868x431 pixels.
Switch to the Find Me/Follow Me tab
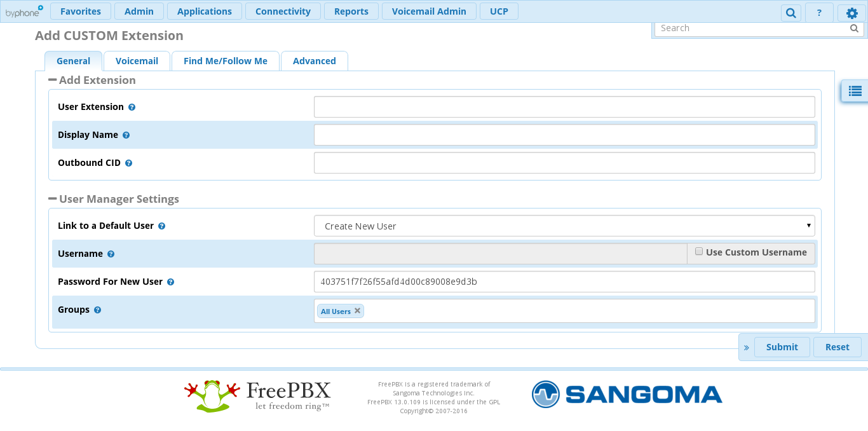(x=225, y=61)
